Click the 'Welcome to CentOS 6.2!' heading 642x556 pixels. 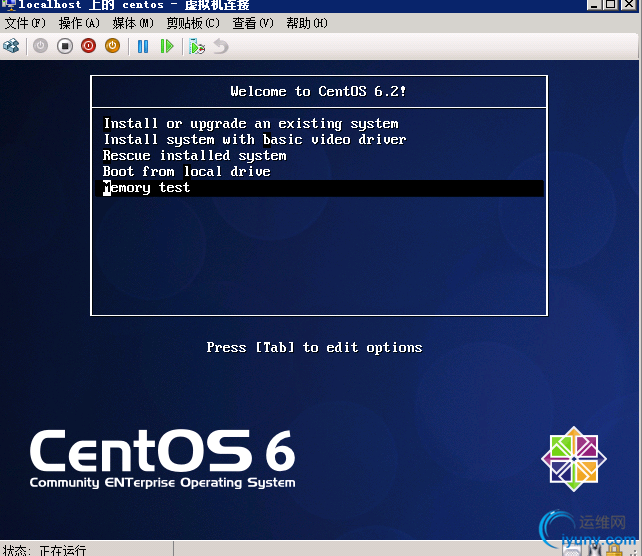point(318,91)
